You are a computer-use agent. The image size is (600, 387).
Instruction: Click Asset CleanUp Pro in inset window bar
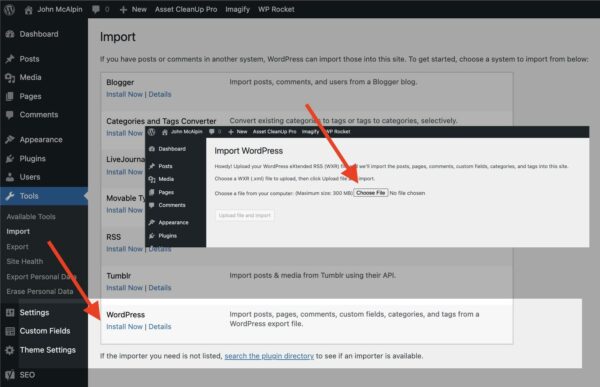pyautogui.click(x=274, y=132)
